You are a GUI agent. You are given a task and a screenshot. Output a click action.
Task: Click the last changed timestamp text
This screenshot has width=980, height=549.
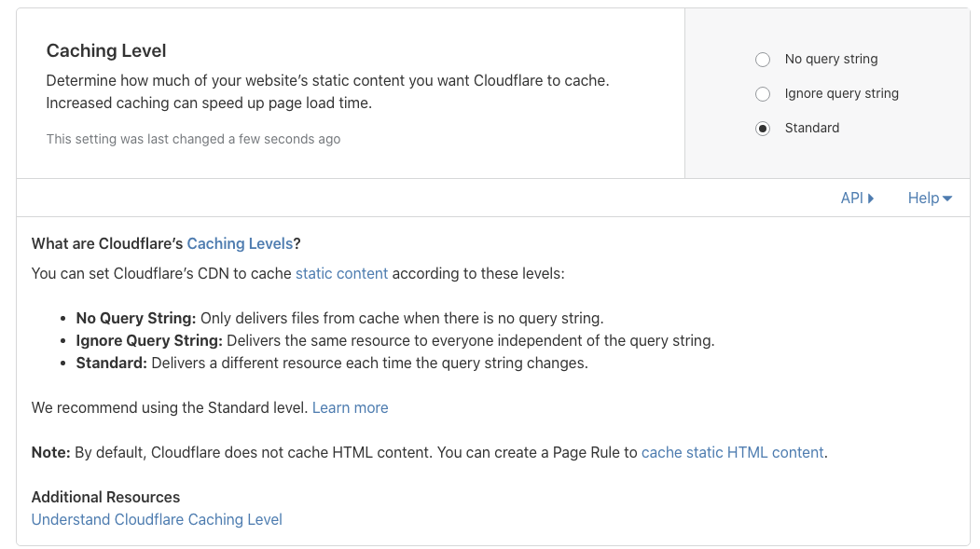tap(193, 139)
